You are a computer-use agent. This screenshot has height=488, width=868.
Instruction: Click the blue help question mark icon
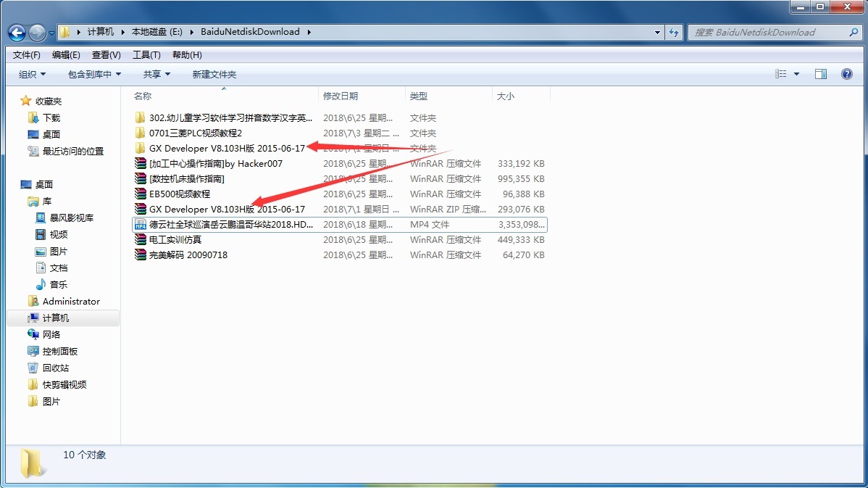point(847,73)
